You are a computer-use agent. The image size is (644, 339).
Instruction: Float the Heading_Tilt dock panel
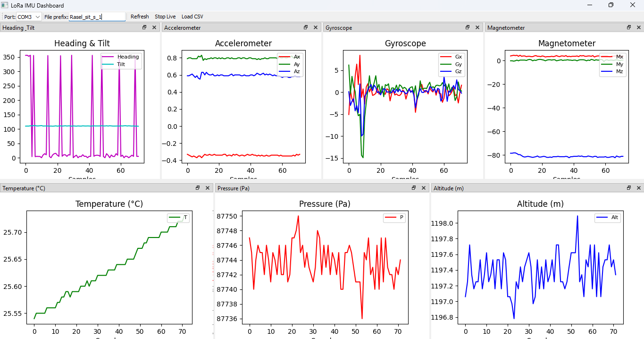[144, 28]
